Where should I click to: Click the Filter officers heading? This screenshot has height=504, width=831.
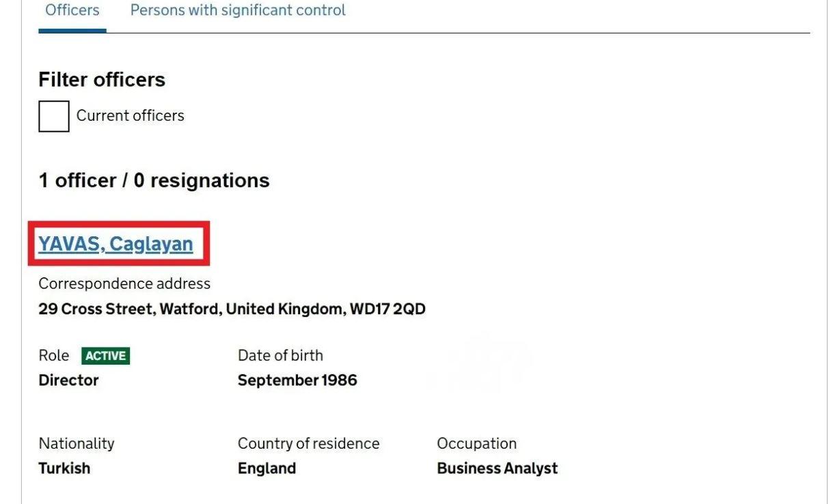[x=102, y=80]
